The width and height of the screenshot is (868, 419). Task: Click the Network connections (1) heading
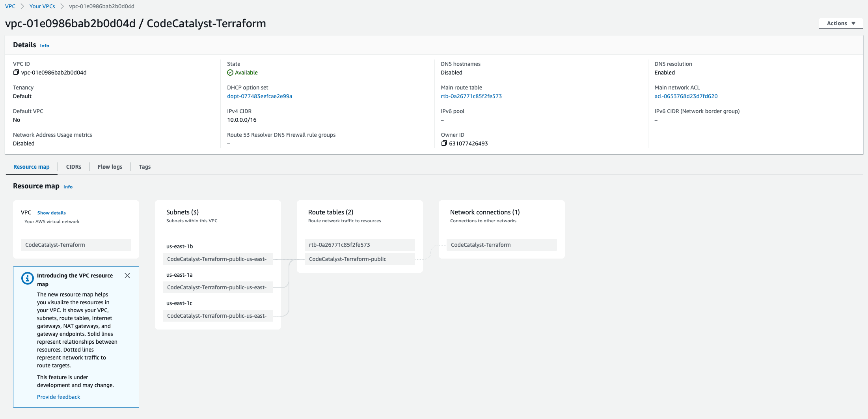pyautogui.click(x=485, y=212)
